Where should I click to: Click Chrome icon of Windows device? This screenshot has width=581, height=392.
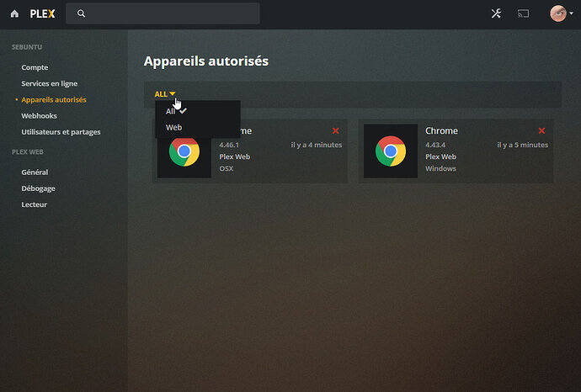[x=391, y=151]
